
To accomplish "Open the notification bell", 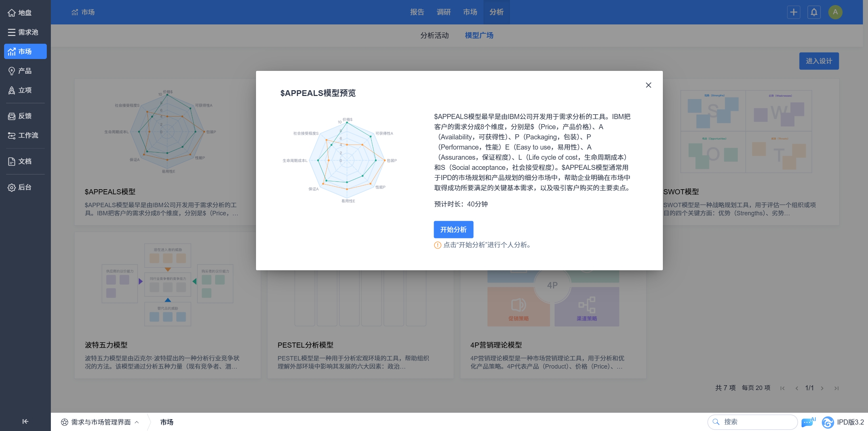I will tap(814, 12).
